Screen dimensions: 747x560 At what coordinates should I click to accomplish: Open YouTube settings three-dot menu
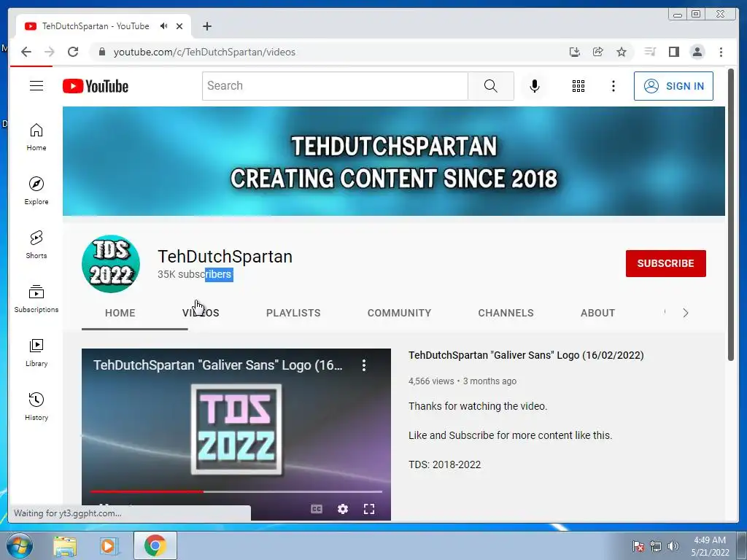[x=613, y=86]
